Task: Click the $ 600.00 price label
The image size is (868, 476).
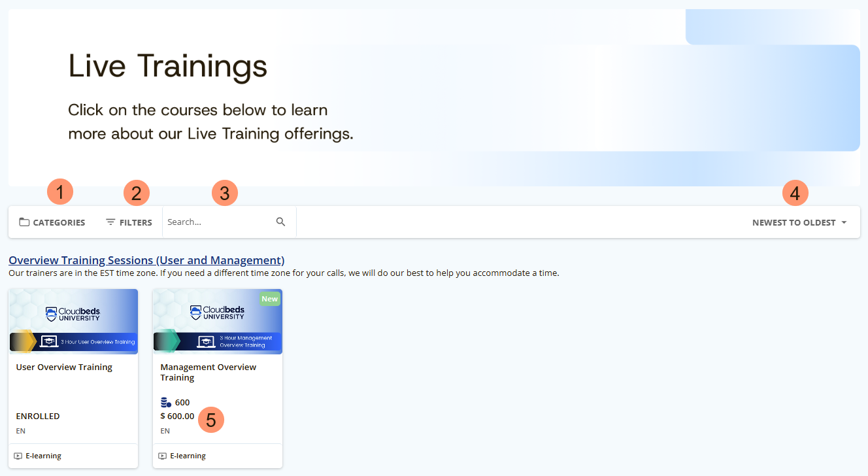Action: (x=177, y=416)
